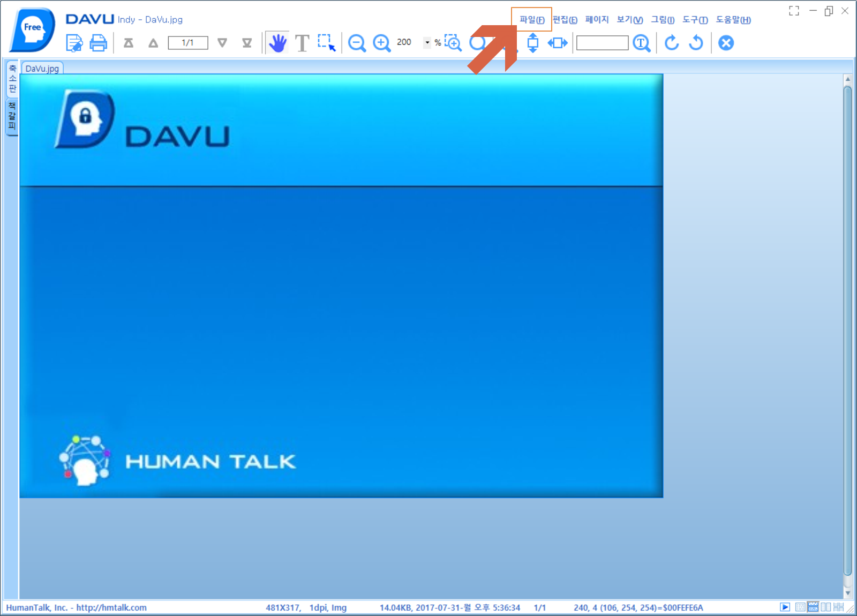
Task: Click the page number field showing 1/1
Action: coord(188,43)
